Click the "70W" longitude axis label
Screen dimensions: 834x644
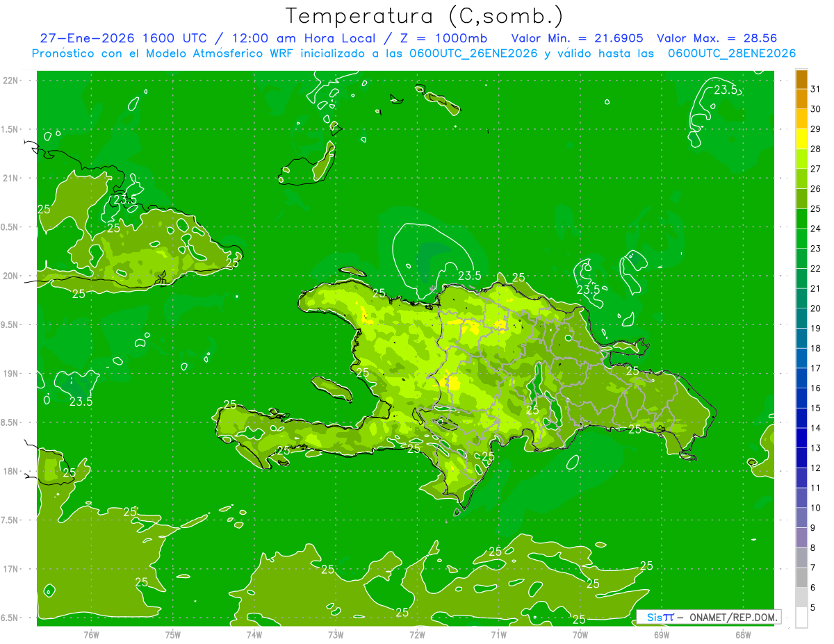tap(580, 635)
